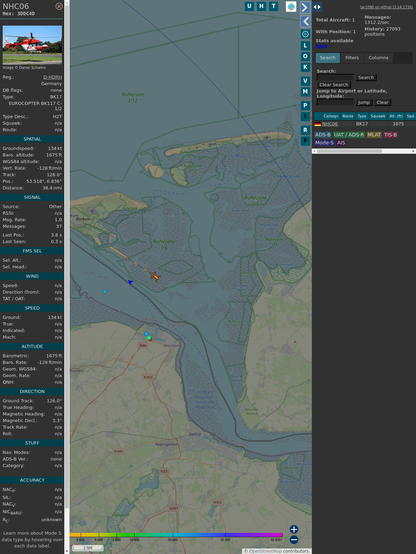Viewport: 416px width, 554px height.
Task: Open the map layer selector icon
Action: tap(291, 6)
